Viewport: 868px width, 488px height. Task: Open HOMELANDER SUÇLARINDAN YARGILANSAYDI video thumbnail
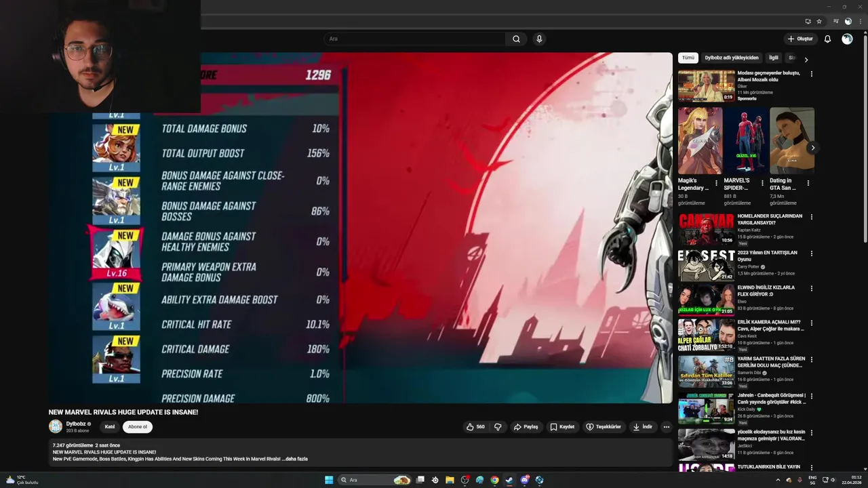pos(706,229)
